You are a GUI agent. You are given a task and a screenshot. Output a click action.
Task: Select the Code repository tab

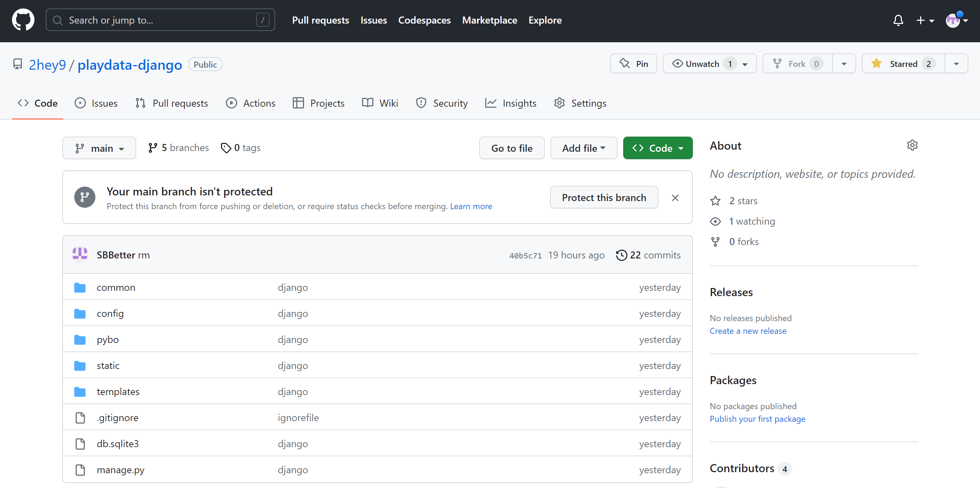[38, 103]
